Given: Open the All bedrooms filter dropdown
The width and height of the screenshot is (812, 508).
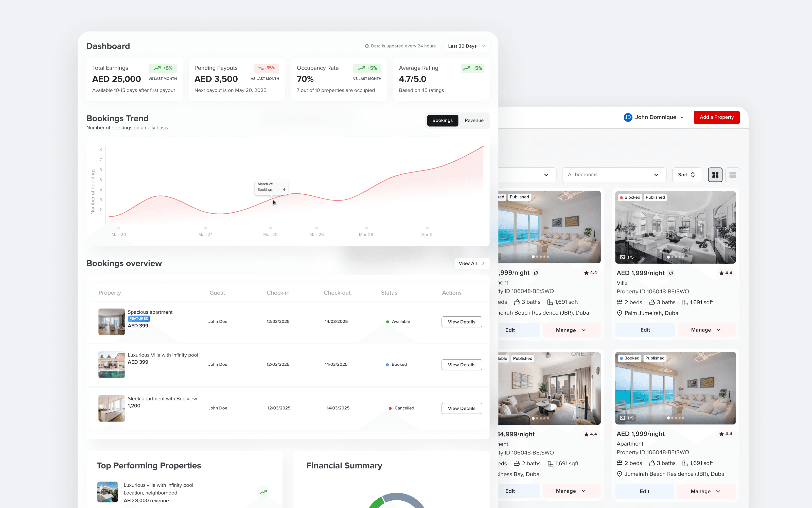Looking at the screenshot, I should (x=614, y=175).
